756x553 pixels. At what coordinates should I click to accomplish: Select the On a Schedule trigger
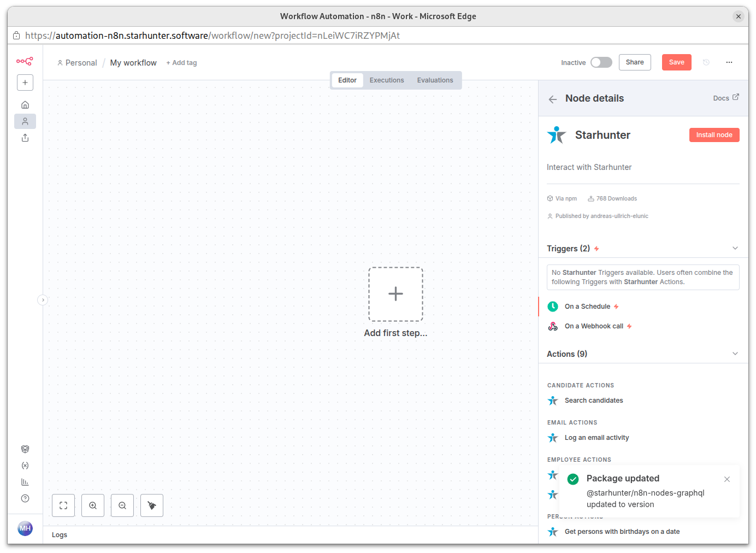tap(643, 307)
